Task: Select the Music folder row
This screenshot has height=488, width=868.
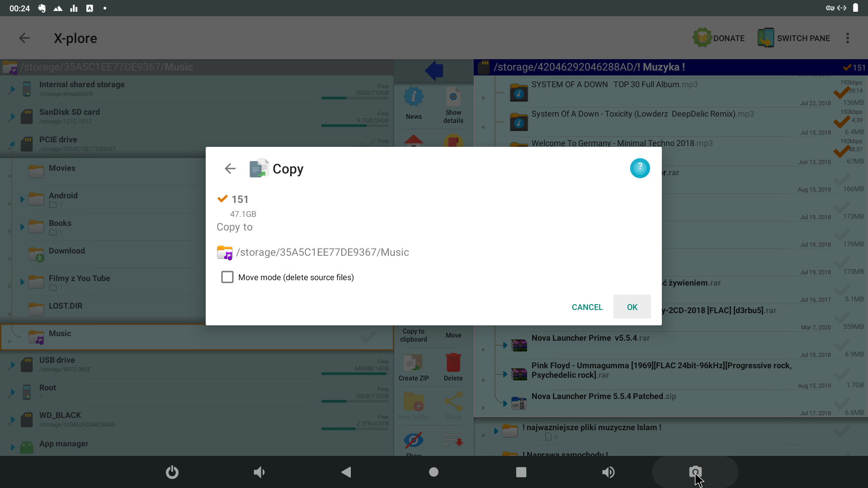Action: (x=197, y=337)
